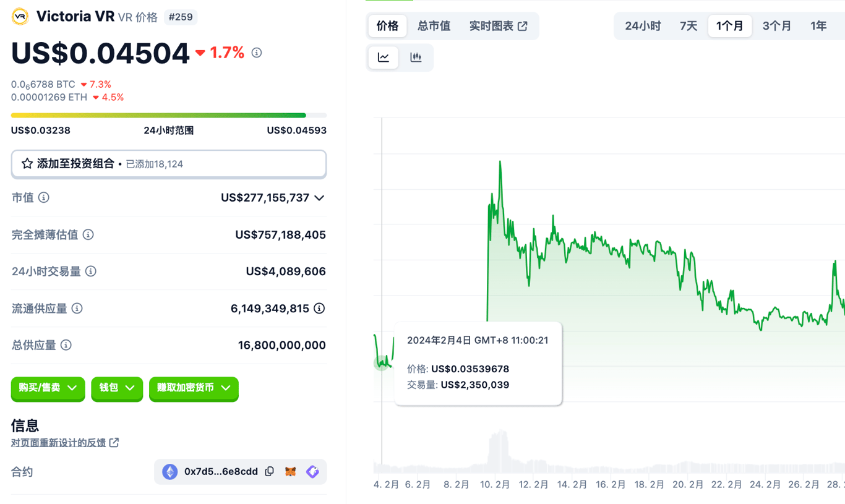
Task: Show market cap info tooltip icon
Action: 44,198
